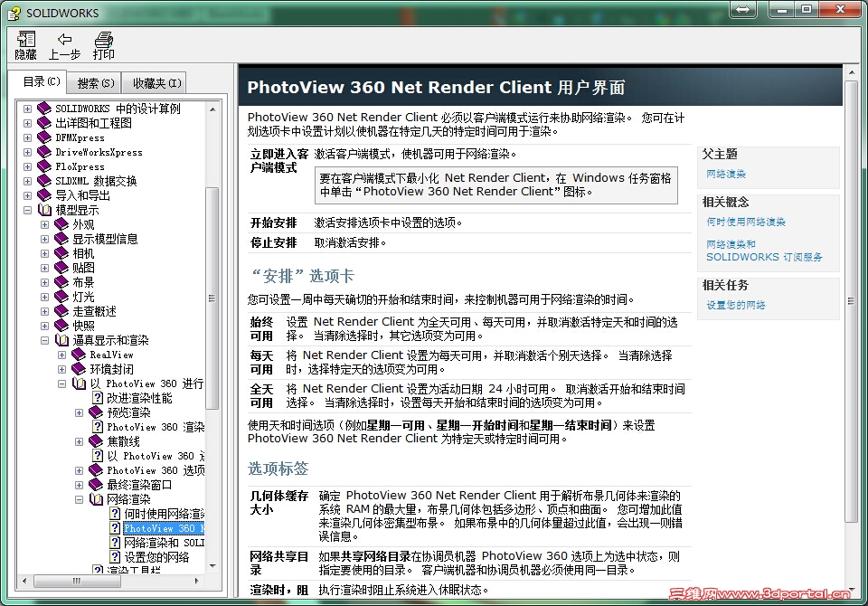Select the book icon beside 预览渲染
Screen dimensions: 868x606
click(x=96, y=412)
